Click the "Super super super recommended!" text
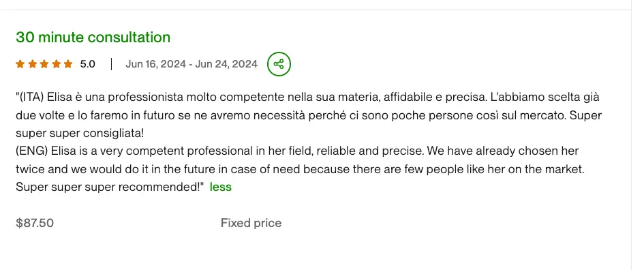Viewport: 644px width, 270px height. [x=110, y=187]
